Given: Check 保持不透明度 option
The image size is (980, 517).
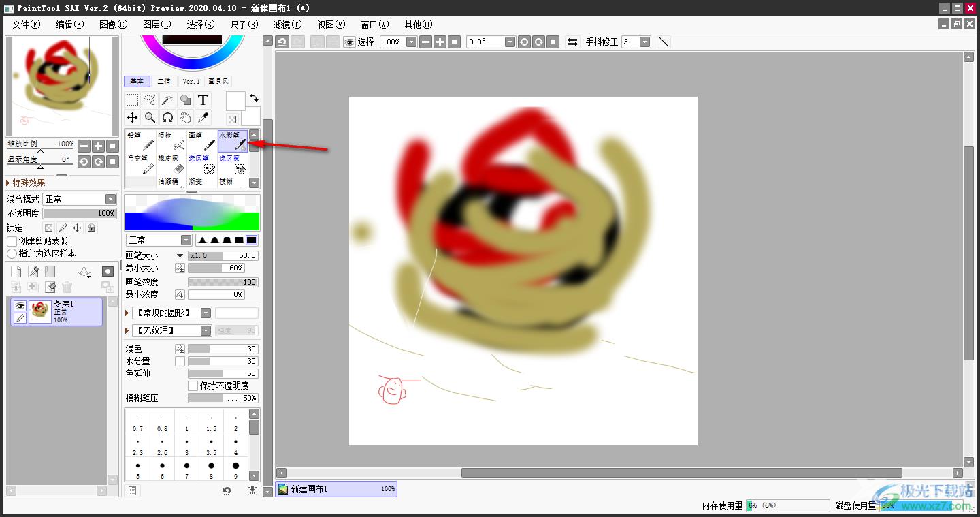Looking at the screenshot, I should (x=193, y=386).
